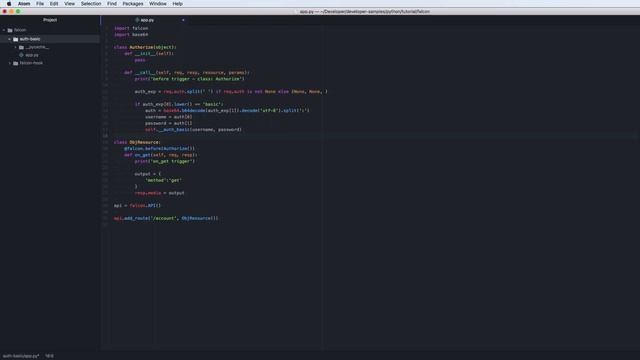This screenshot has width=640, height=360.
Task: Expand the falcon-hook folder
Action: pos(10,63)
